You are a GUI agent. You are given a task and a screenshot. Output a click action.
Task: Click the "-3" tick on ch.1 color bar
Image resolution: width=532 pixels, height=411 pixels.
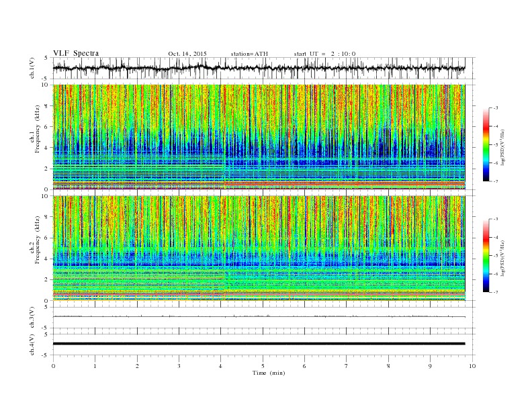click(x=495, y=108)
